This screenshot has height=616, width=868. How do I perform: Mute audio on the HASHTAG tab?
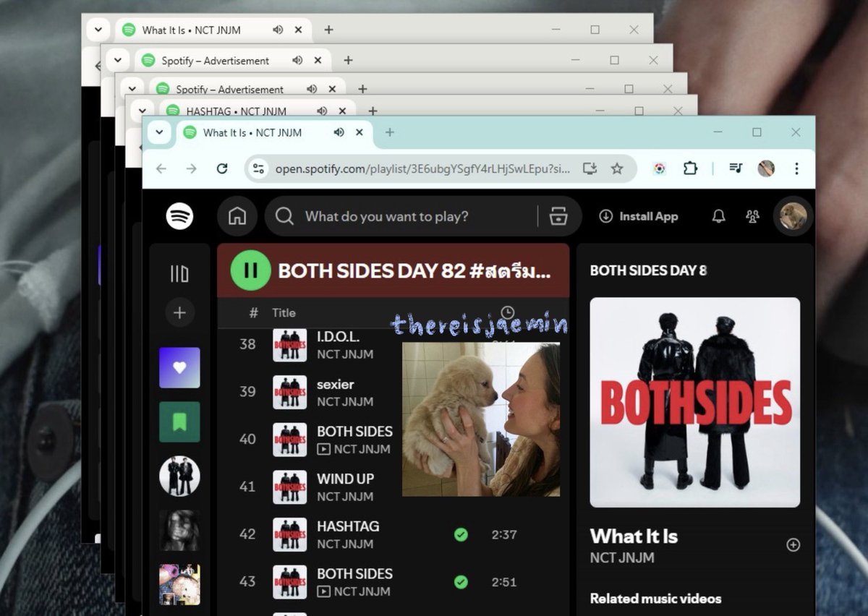click(321, 111)
